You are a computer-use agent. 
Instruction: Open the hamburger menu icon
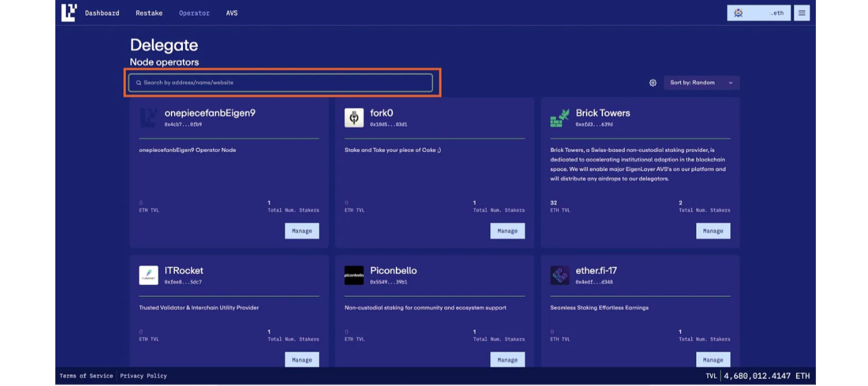tap(802, 13)
